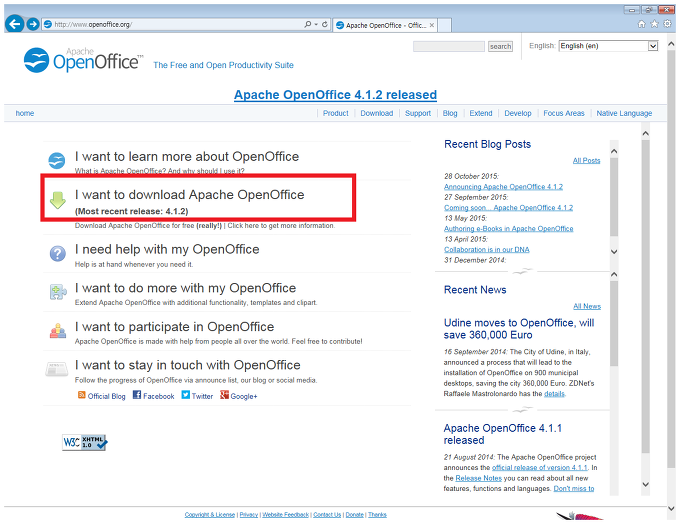Click the search magnifier icon in address bar

[307, 24]
